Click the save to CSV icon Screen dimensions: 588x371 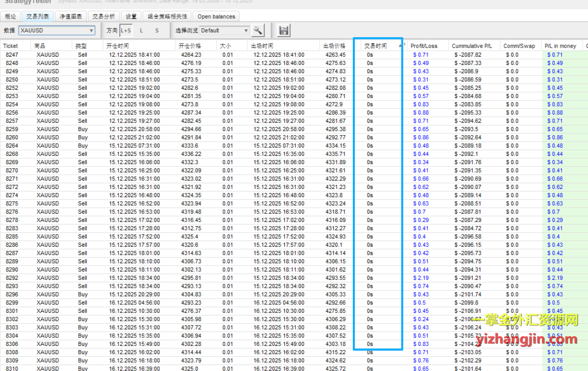pyautogui.click(x=283, y=30)
